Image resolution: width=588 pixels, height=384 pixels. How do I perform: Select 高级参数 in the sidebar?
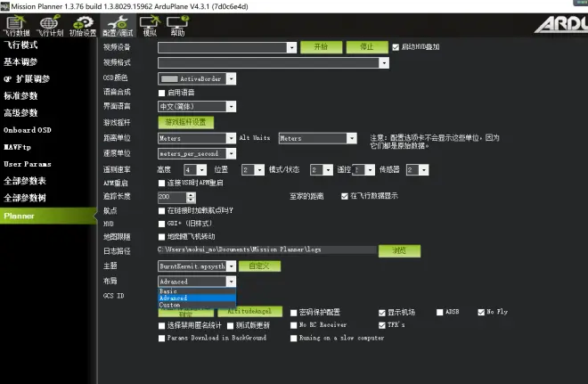click(x=20, y=113)
